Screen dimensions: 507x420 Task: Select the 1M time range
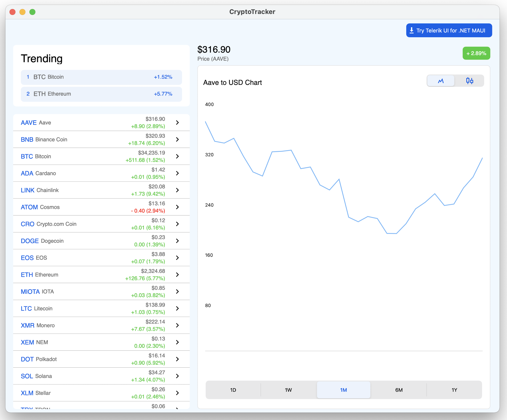point(343,390)
